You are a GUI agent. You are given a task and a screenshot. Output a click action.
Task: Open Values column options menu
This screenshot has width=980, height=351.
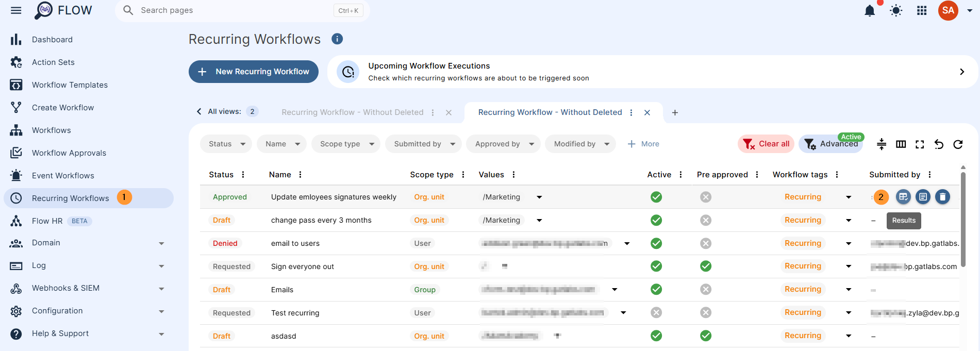(513, 175)
